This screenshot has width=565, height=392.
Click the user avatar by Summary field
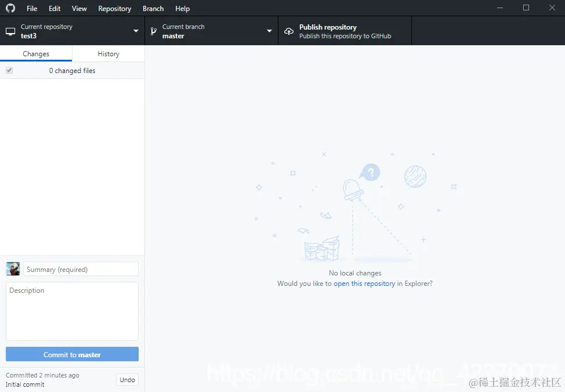pyautogui.click(x=13, y=269)
